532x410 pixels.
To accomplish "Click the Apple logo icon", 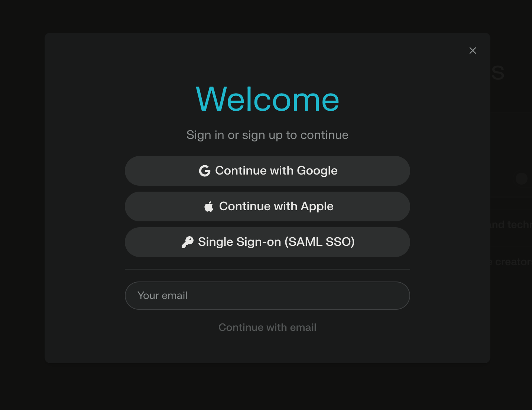I will pos(209,206).
